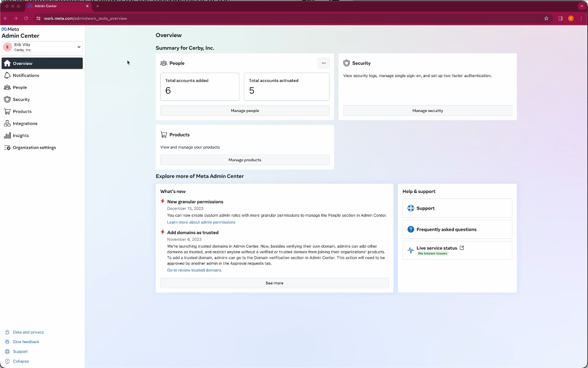Click the people icon on the People card header

[163, 63]
